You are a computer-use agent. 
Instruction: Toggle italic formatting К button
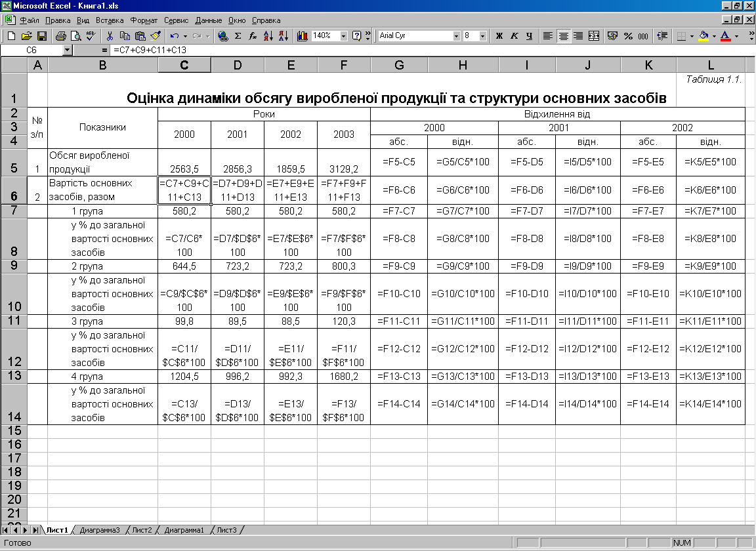point(514,35)
